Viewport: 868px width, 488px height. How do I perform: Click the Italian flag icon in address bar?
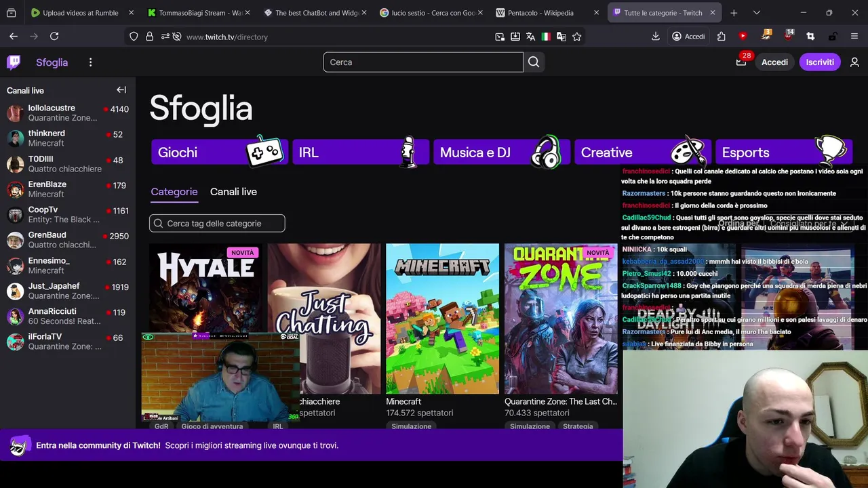coord(546,37)
